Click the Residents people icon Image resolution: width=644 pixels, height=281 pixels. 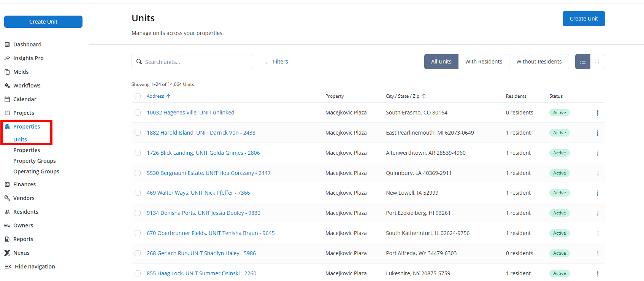[7, 212]
